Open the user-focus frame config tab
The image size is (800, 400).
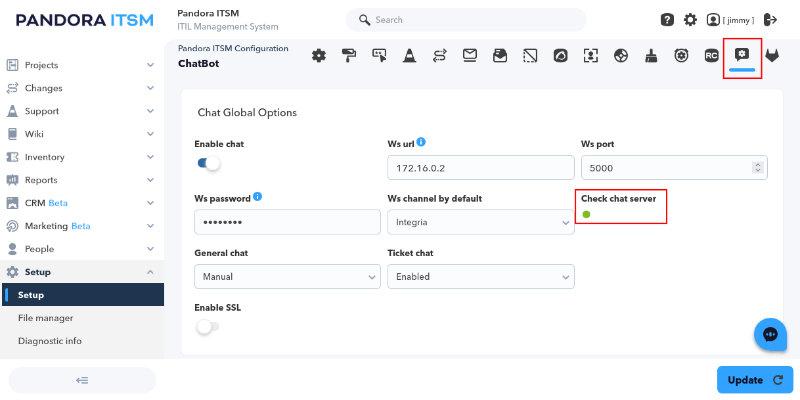tap(591, 56)
